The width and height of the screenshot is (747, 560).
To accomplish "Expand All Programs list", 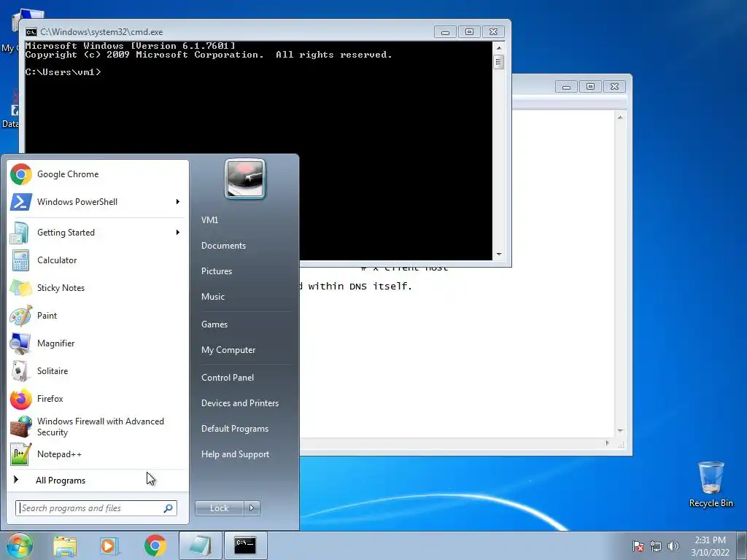I will click(x=98, y=481).
